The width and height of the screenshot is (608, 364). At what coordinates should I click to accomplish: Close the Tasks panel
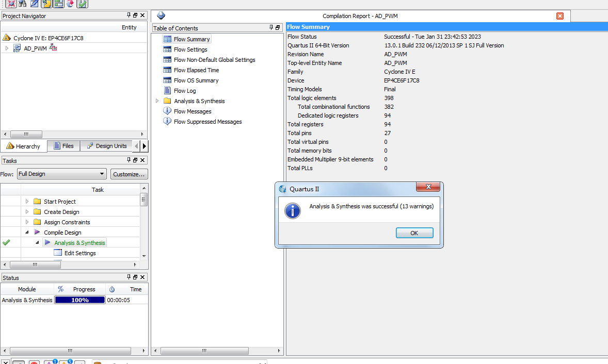click(142, 160)
